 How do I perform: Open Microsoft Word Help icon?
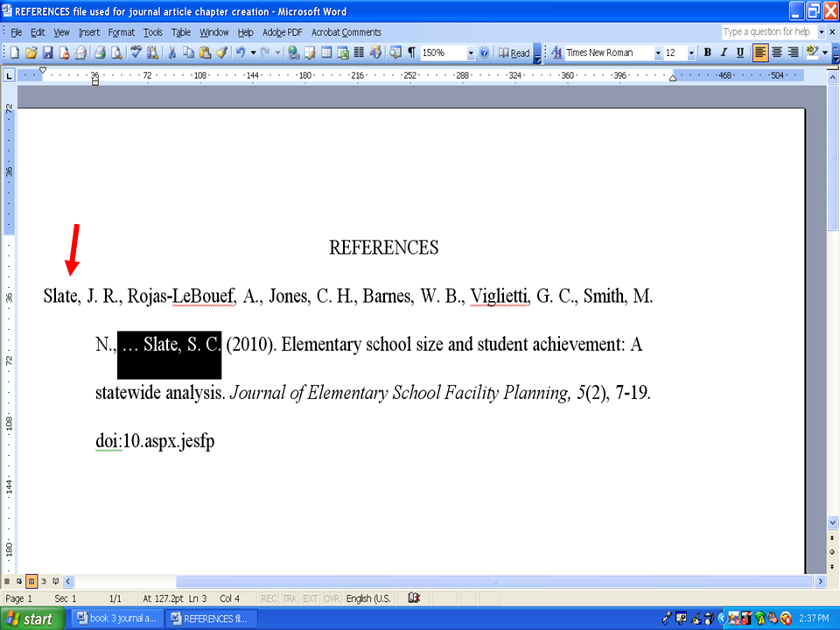[x=484, y=52]
